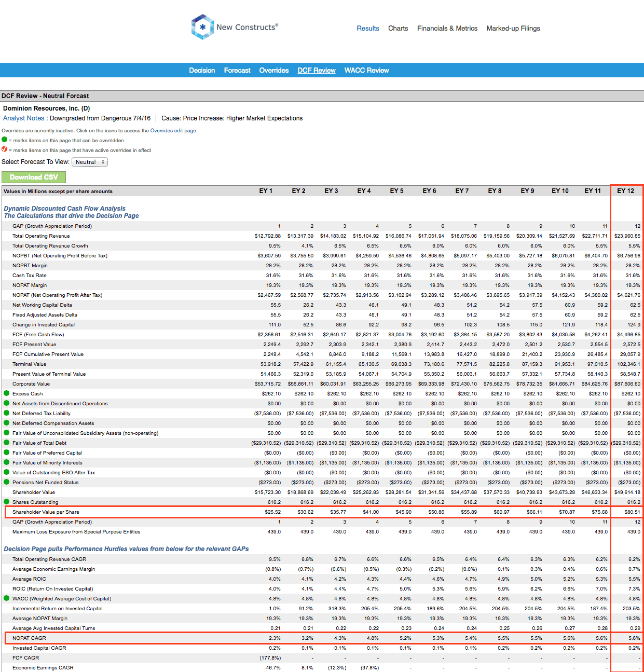Image resolution: width=644 pixels, height=672 pixels.
Task: Switch to the WACC Review tab
Action: point(366,71)
